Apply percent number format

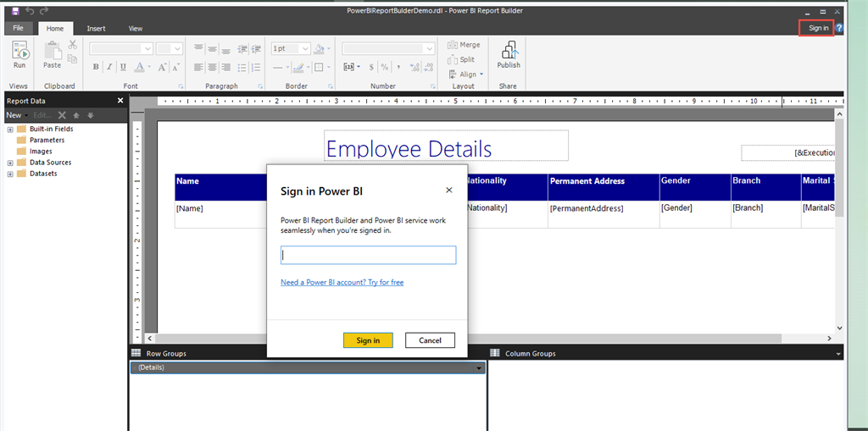click(x=385, y=67)
